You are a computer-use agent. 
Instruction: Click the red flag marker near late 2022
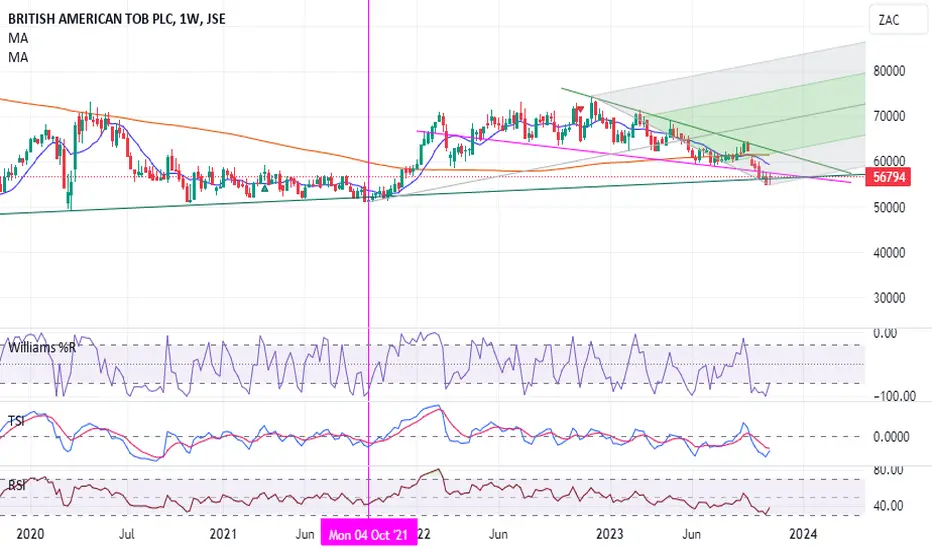click(x=581, y=109)
